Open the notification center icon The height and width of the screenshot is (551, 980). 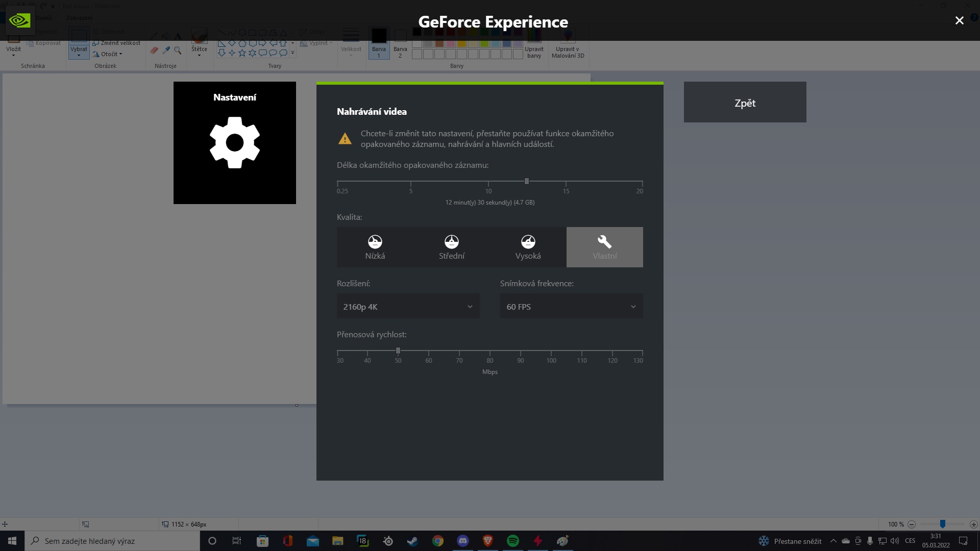click(963, 541)
